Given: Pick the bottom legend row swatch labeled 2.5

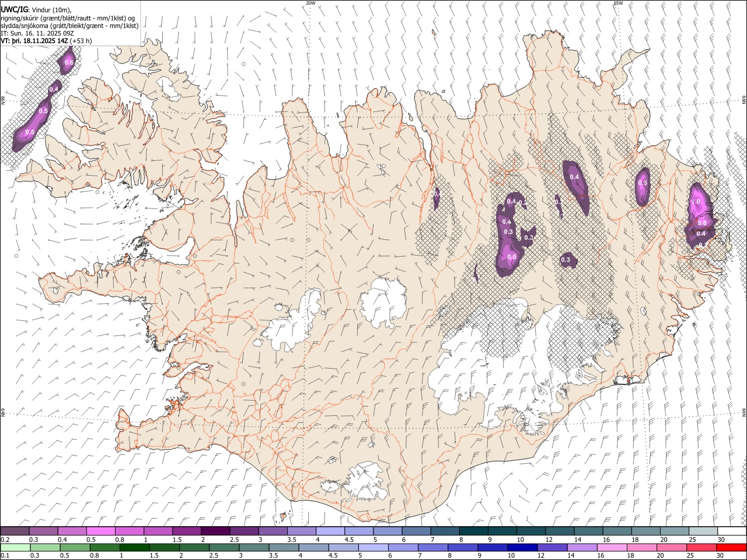Looking at the screenshot, I should (224, 548).
